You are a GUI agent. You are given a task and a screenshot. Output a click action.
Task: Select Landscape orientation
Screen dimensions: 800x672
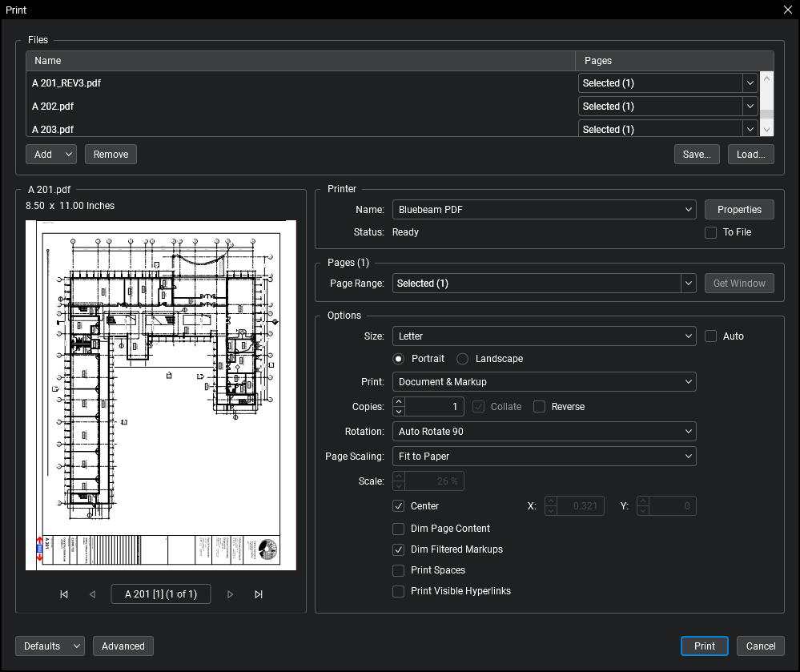pyautogui.click(x=463, y=359)
